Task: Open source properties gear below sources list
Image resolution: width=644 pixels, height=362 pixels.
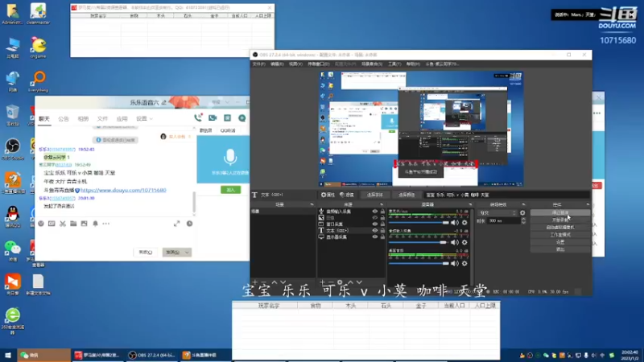Action: [340, 282]
